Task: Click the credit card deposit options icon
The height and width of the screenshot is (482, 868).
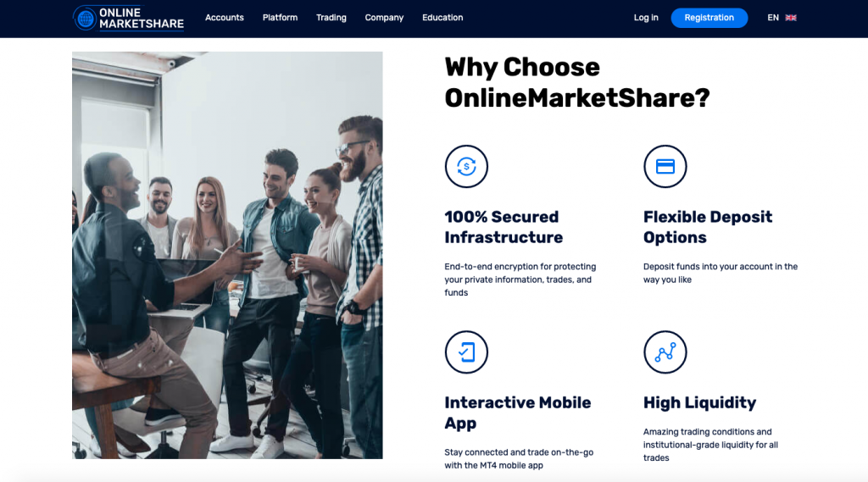Action: pos(665,167)
